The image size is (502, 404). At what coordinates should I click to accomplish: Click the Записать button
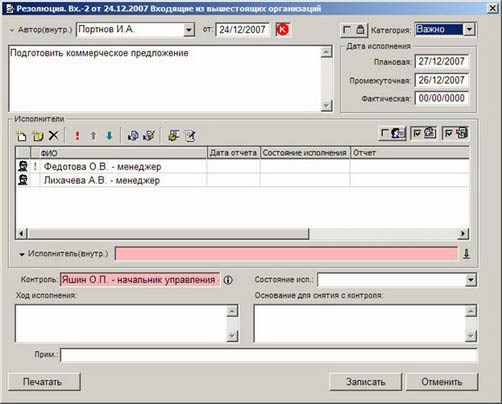366,382
